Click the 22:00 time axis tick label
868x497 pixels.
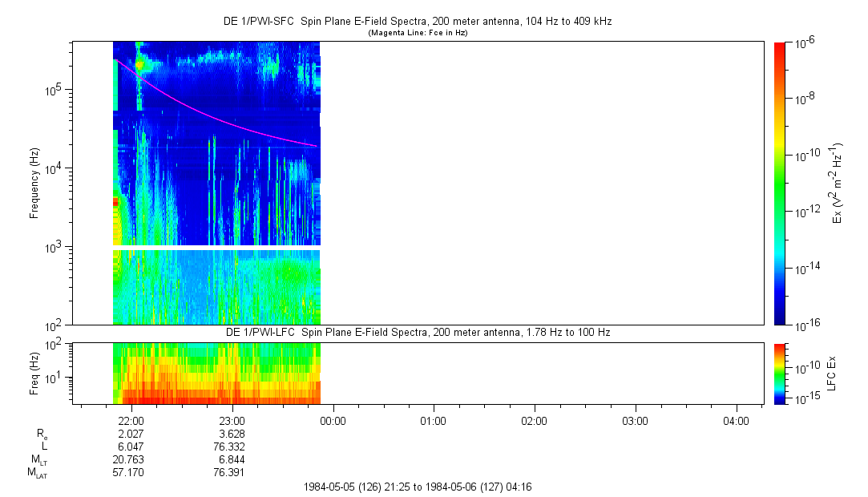131,420
